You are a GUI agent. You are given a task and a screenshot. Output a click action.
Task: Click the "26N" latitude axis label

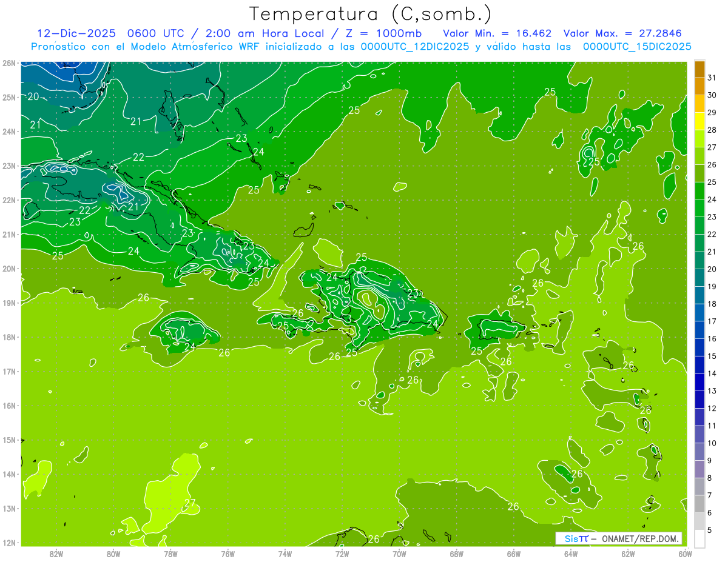click(9, 63)
